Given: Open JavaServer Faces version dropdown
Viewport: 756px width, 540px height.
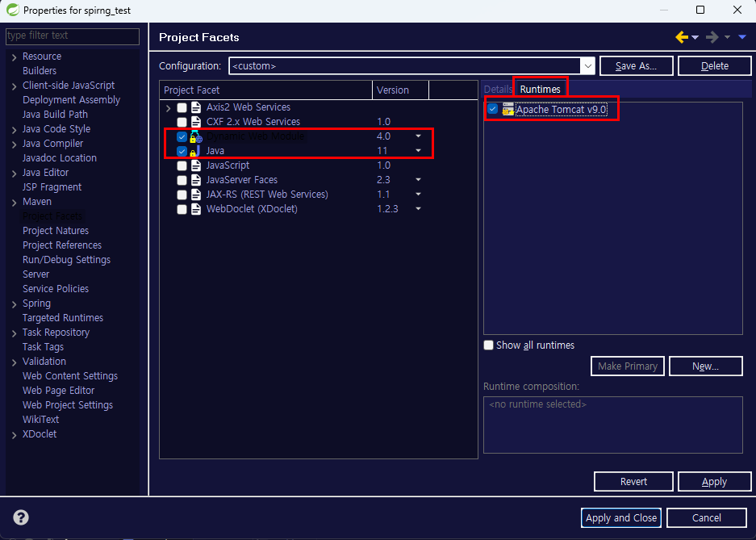Looking at the screenshot, I should [418, 180].
